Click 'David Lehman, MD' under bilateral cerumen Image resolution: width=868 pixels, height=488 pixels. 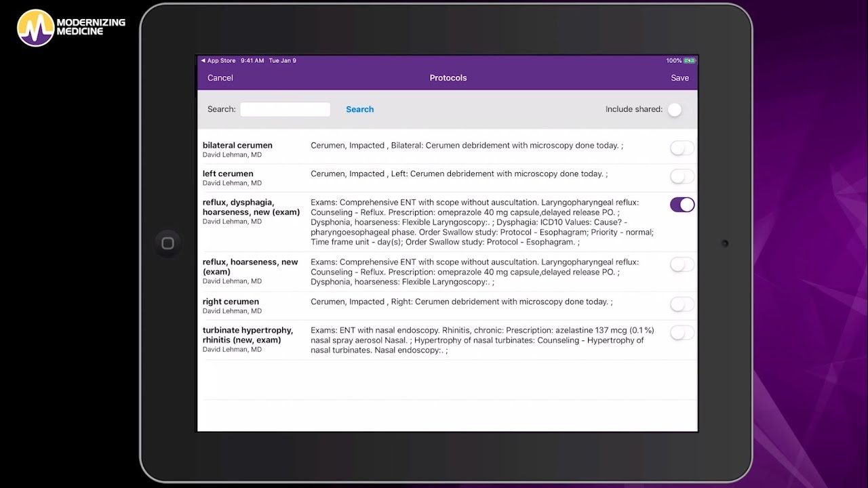(232, 155)
